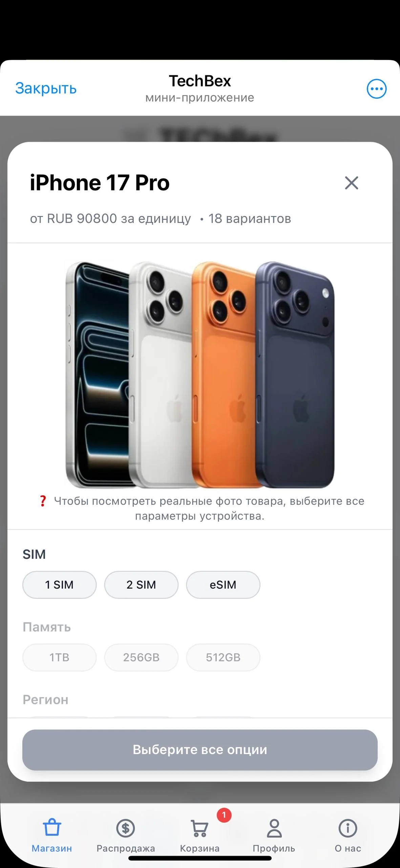
Task: Tap the Регион section heading
Action: [45, 699]
